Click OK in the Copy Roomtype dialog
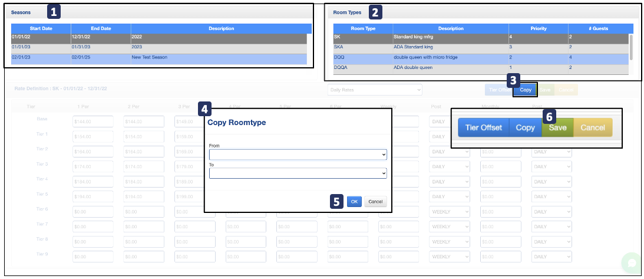The image size is (644, 279). coord(354,202)
